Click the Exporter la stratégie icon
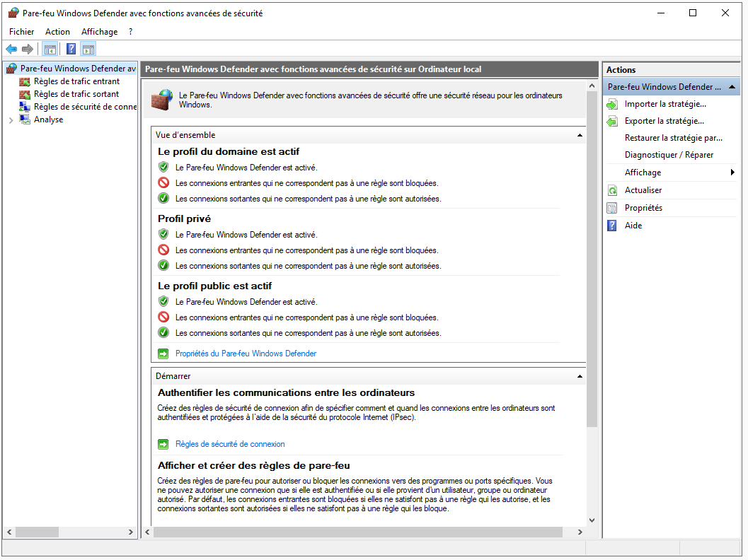Screen dimensions: 748x560 point(612,121)
